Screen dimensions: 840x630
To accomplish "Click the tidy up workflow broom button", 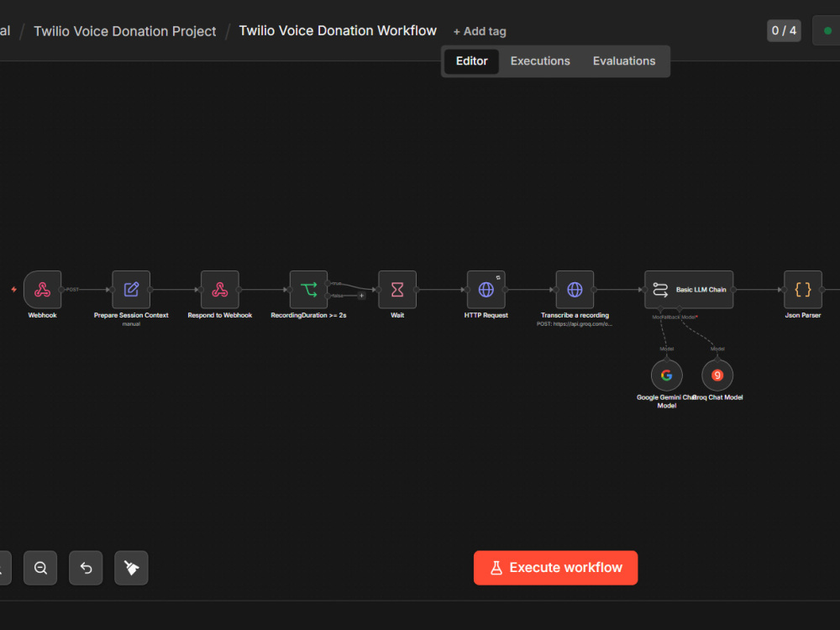I will tap(131, 568).
